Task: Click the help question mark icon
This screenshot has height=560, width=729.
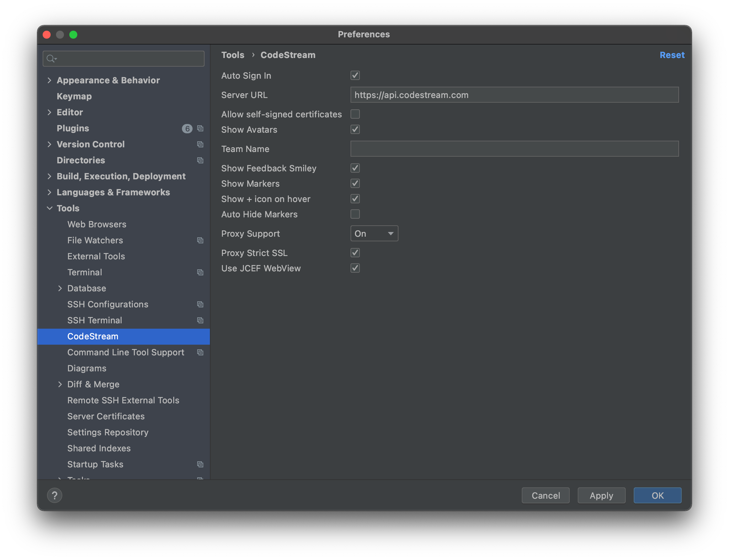Action: coord(55,495)
